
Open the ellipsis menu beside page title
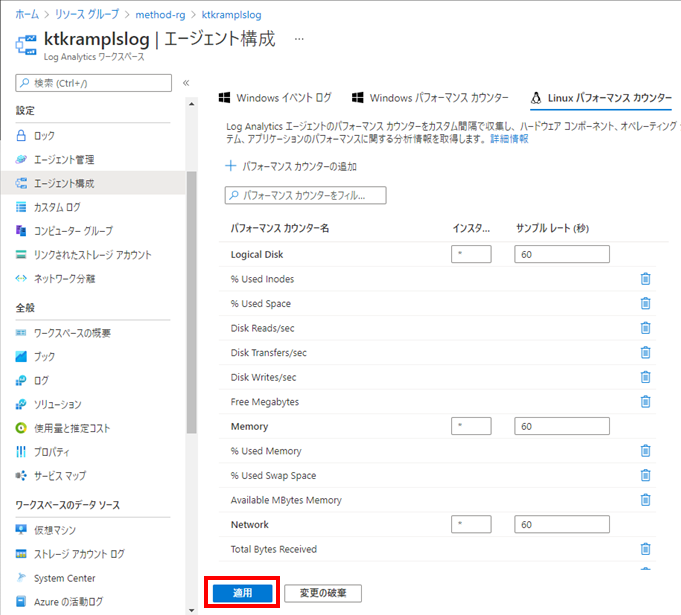tap(299, 39)
